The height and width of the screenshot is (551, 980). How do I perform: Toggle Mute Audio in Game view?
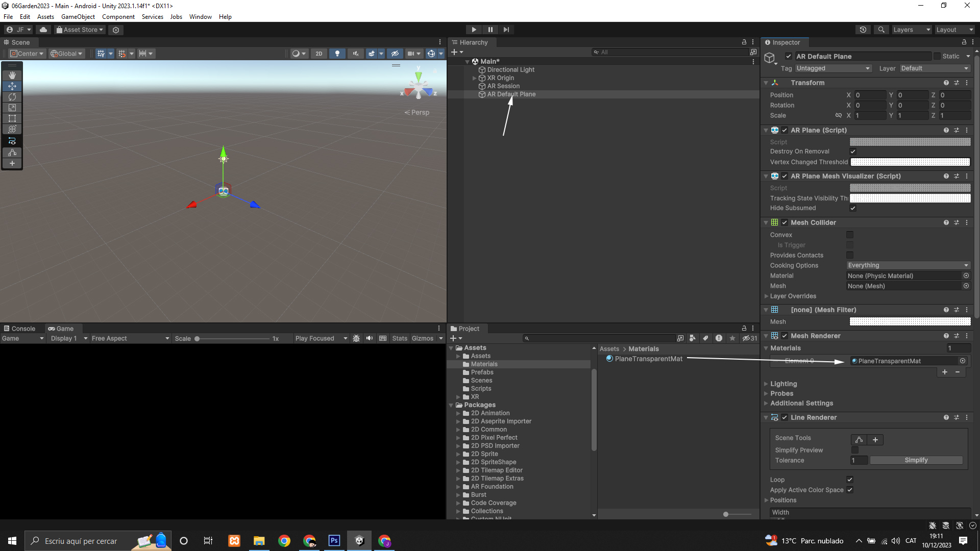370,338
